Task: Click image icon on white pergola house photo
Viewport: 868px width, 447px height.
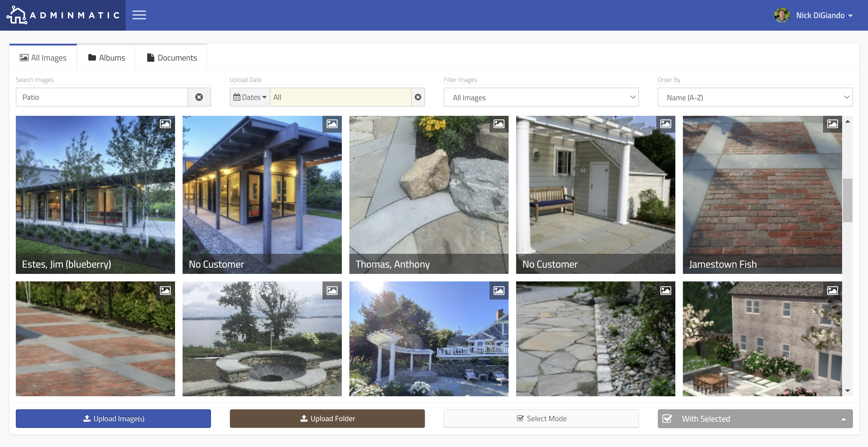Action: pyautogui.click(x=499, y=290)
